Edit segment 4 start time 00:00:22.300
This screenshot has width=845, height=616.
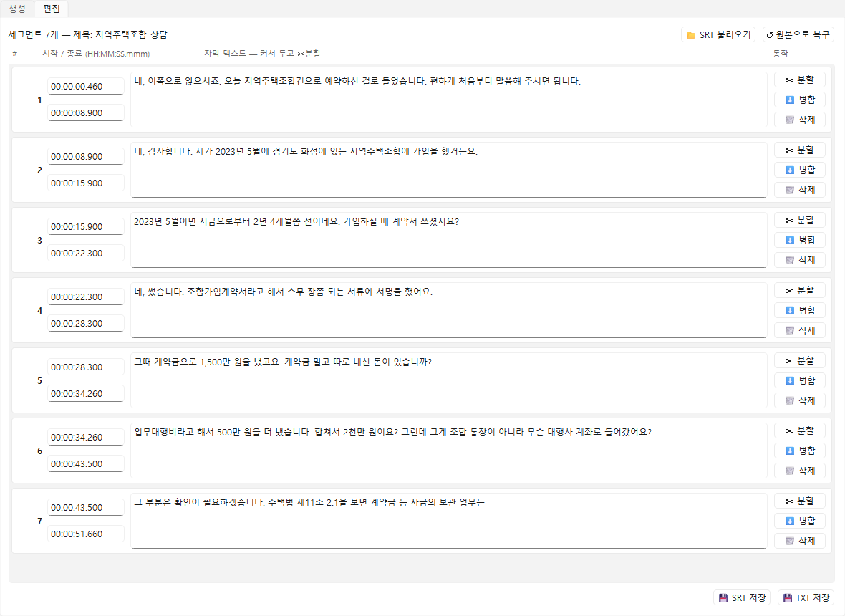pos(86,297)
